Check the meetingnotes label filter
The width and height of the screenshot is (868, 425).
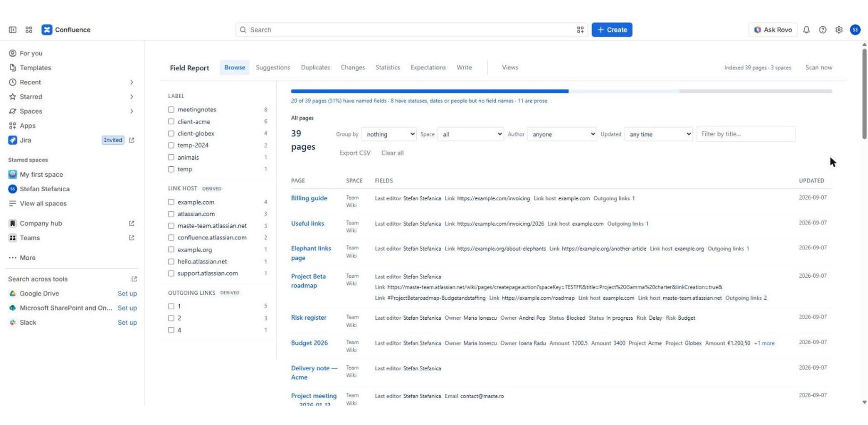point(171,110)
